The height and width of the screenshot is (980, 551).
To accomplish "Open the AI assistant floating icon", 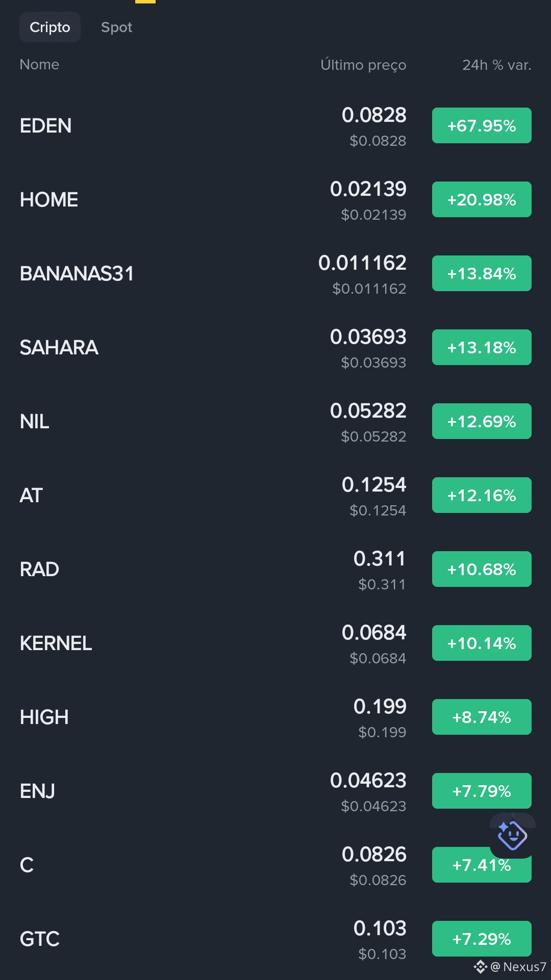I will [512, 836].
